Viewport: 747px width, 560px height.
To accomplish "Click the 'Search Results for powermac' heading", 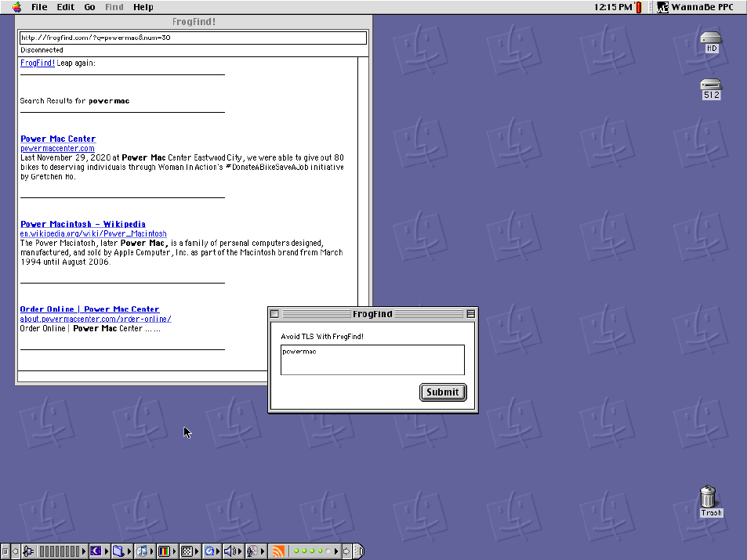I will (74, 101).
